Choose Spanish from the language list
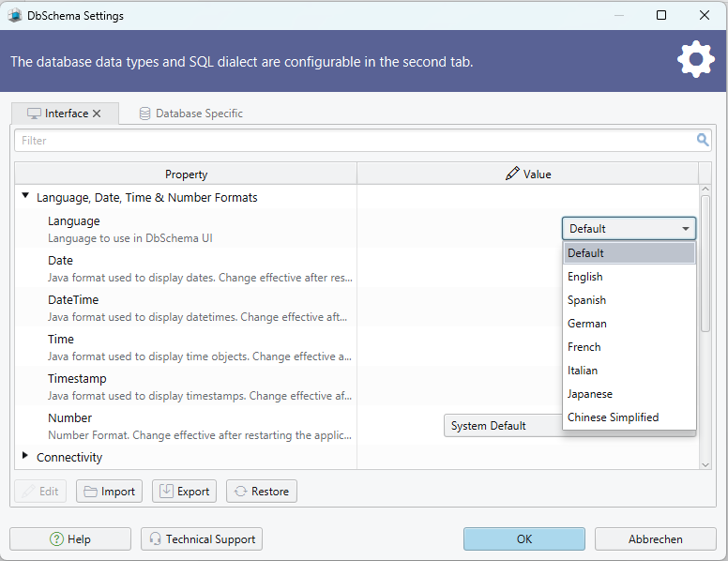Screen dimensions: 728x561 (x=629, y=300)
